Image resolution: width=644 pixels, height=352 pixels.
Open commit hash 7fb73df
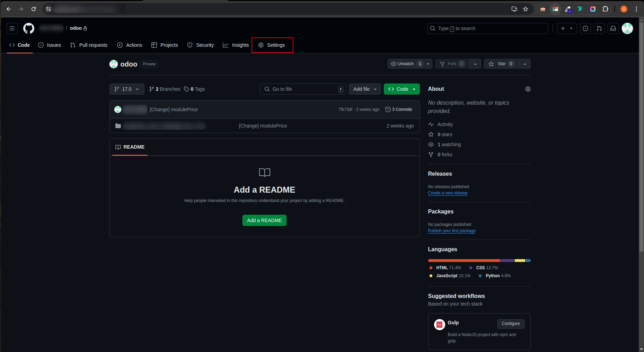345,109
